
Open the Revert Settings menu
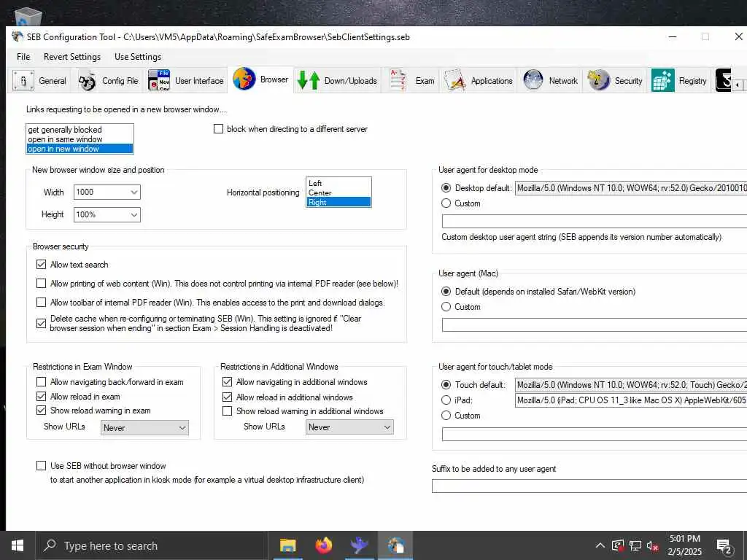(x=72, y=57)
